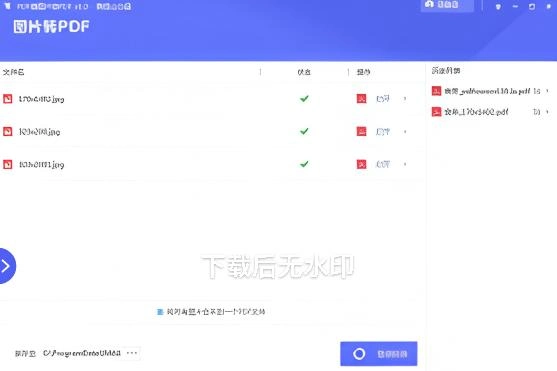Screen dimensions: 557x371
Task: Toggle the merge all images into one PDF checkbox
Action: 160,312
